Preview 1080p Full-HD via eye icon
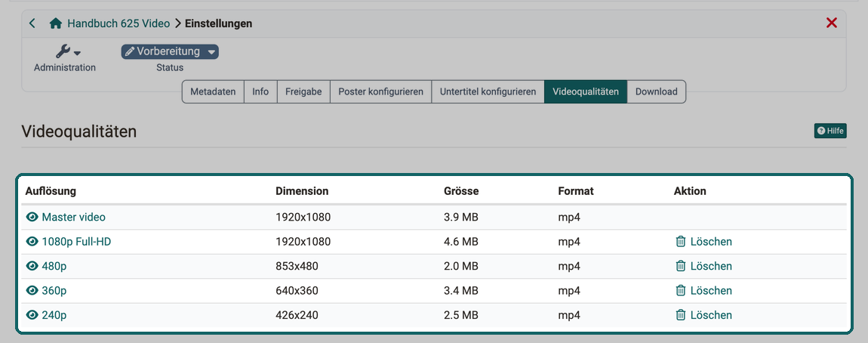This screenshot has height=343, width=868. [x=32, y=242]
